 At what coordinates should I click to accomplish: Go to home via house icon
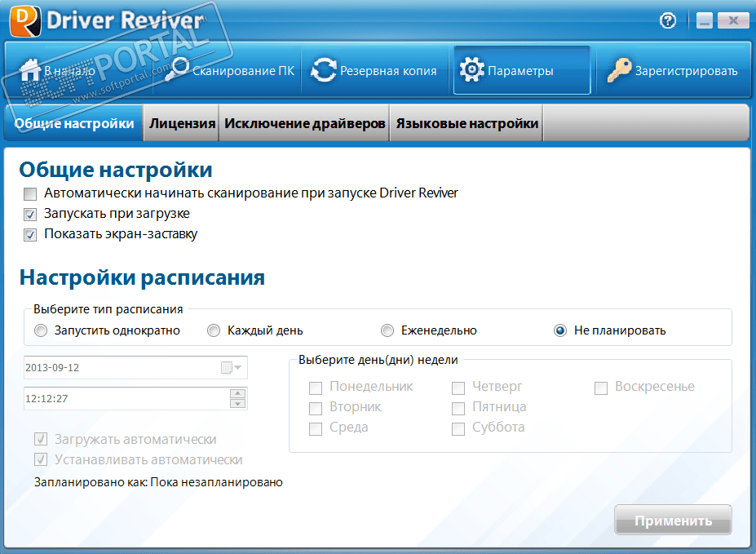pyautogui.click(x=30, y=70)
